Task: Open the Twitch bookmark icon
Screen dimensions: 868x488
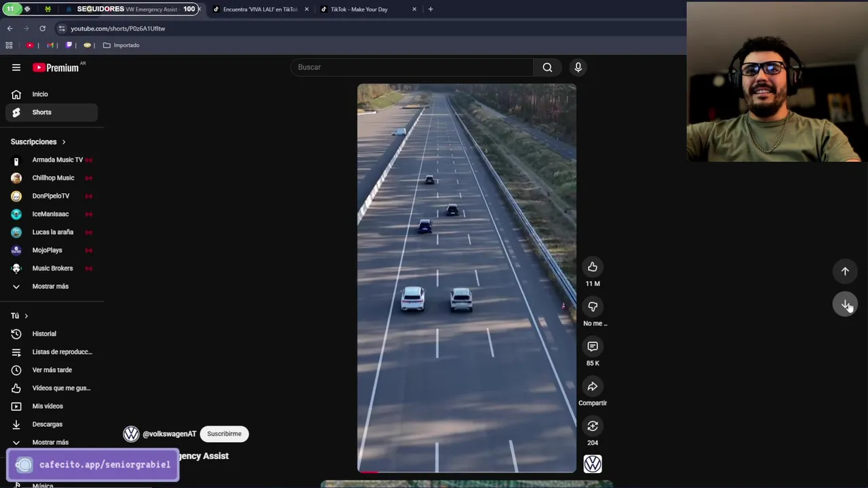Action: pyautogui.click(x=68, y=45)
